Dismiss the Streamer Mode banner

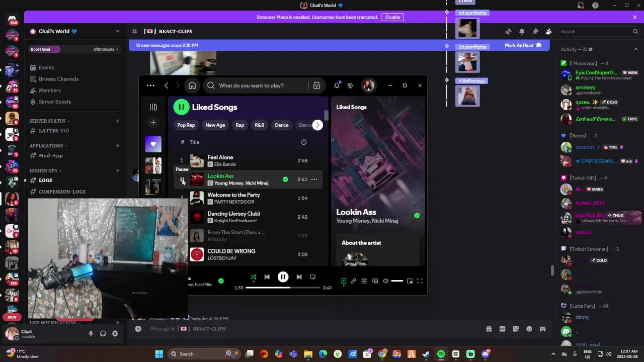point(635,17)
